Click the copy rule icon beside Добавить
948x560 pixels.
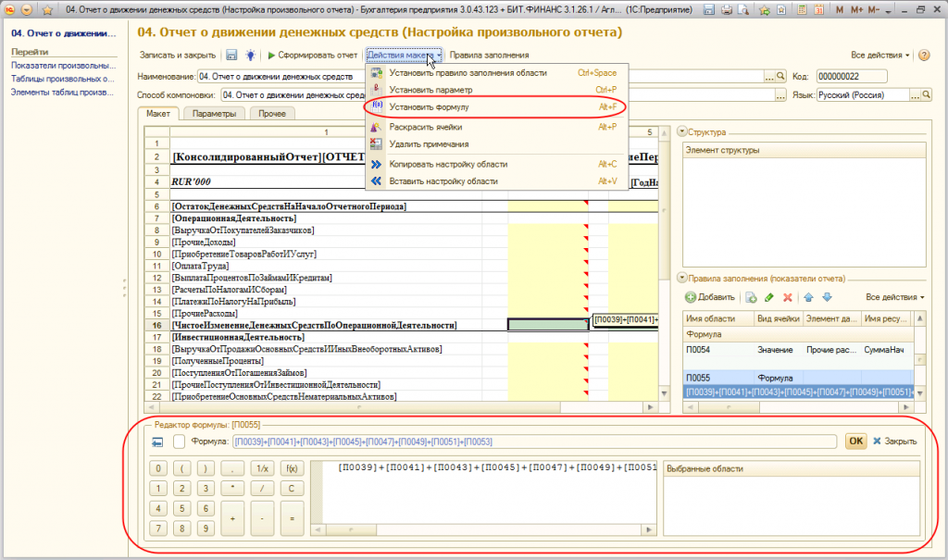(x=751, y=297)
